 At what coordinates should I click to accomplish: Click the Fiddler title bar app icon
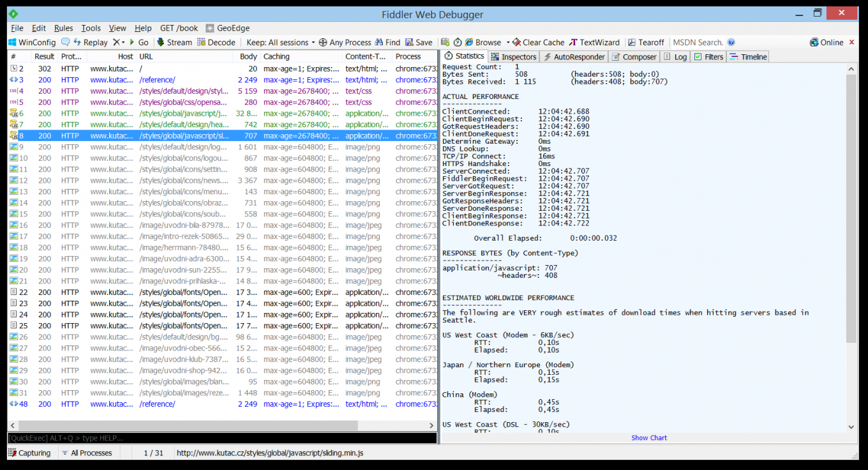tap(14, 14)
